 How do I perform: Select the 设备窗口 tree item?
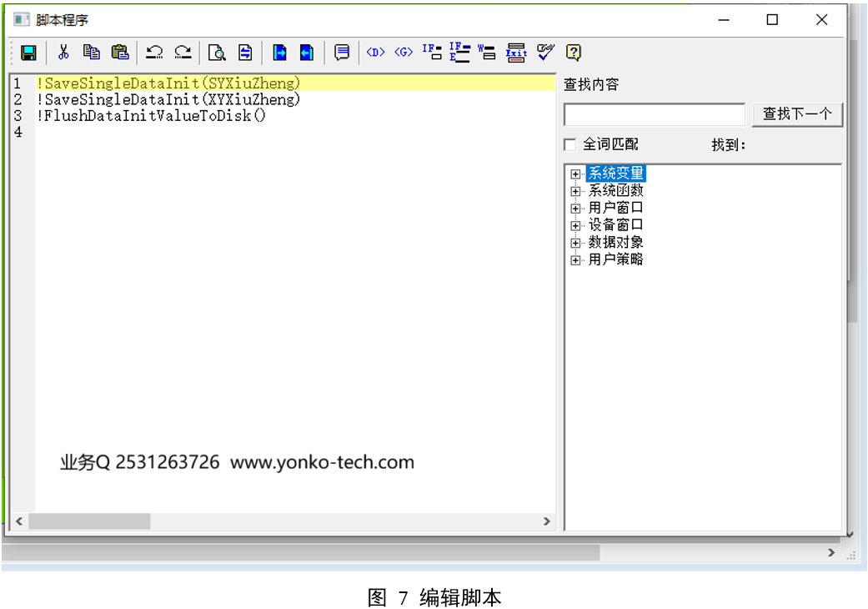click(x=615, y=225)
